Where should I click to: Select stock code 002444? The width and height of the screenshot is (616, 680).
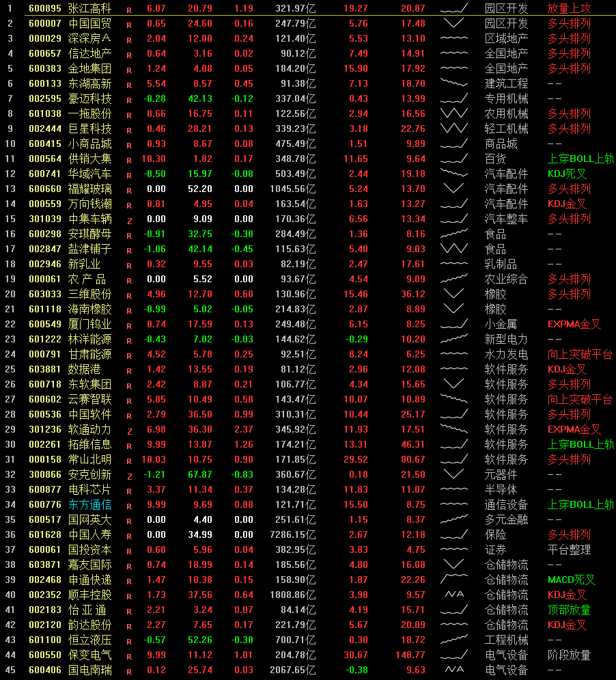point(45,128)
